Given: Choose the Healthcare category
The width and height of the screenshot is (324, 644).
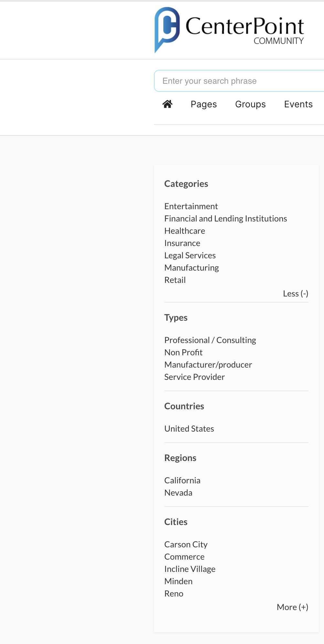Looking at the screenshot, I should pyautogui.click(x=185, y=231).
